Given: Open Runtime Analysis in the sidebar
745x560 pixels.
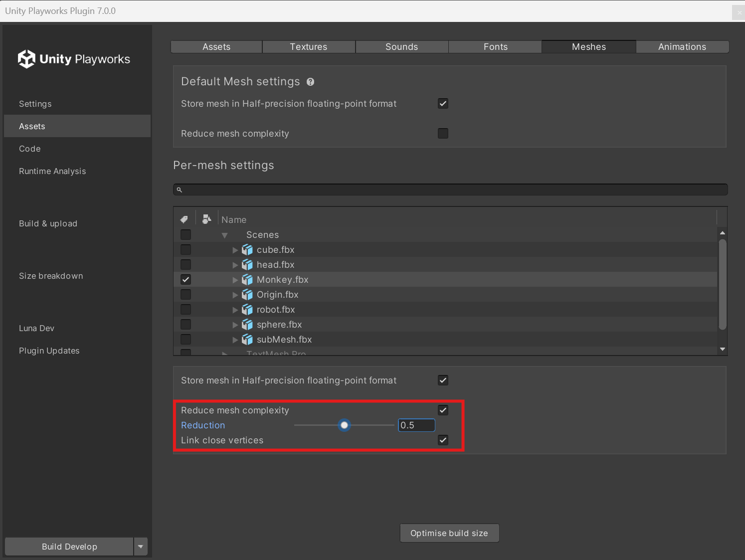Looking at the screenshot, I should (52, 171).
